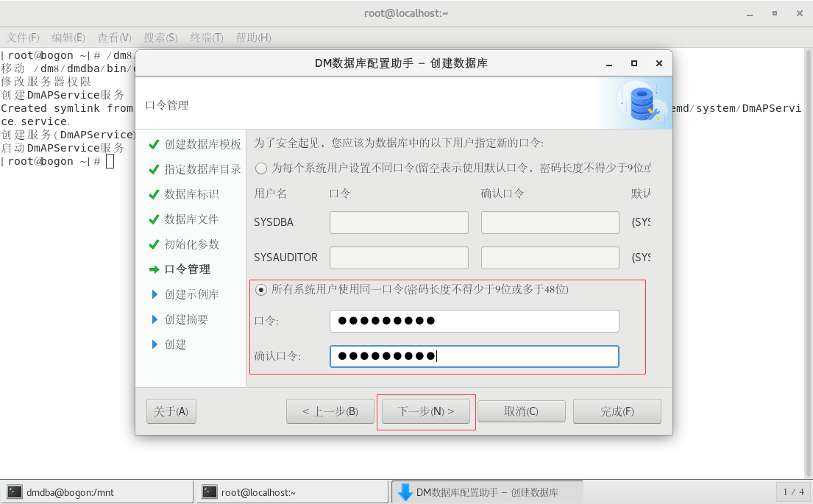The width and height of the screenshot is (813, 504).
Task: Click the 用户名 column header
Action: pyautogui.click(x=270, y=194)
